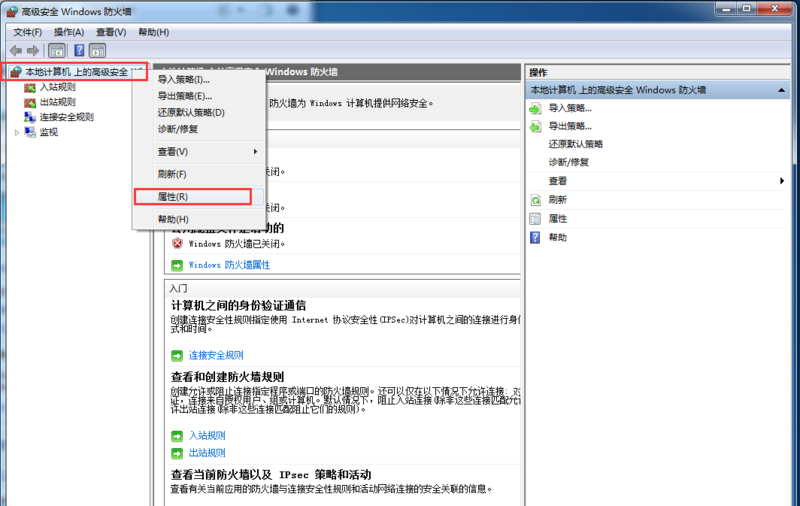Click 刷新 in the actions pane
The height and width of the screenshot is (506, 800).
pos(558,200)
